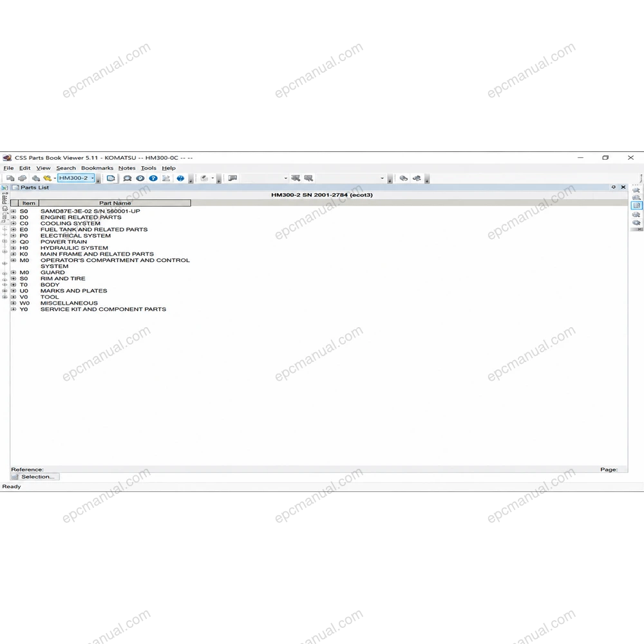Viewport: 644px width, 644px height.
Task: Click the Part Name column header
Action: (115, 203)
